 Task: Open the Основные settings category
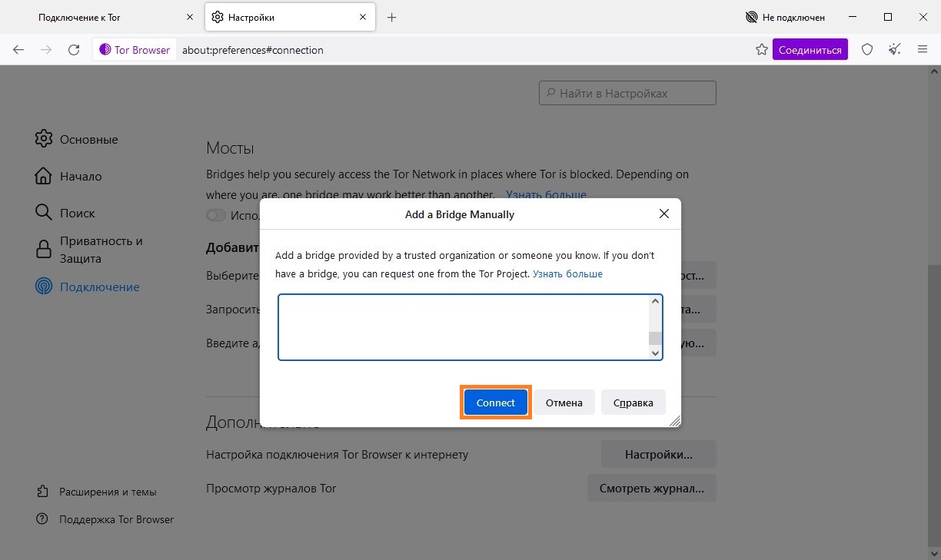[x=76, y=140]
